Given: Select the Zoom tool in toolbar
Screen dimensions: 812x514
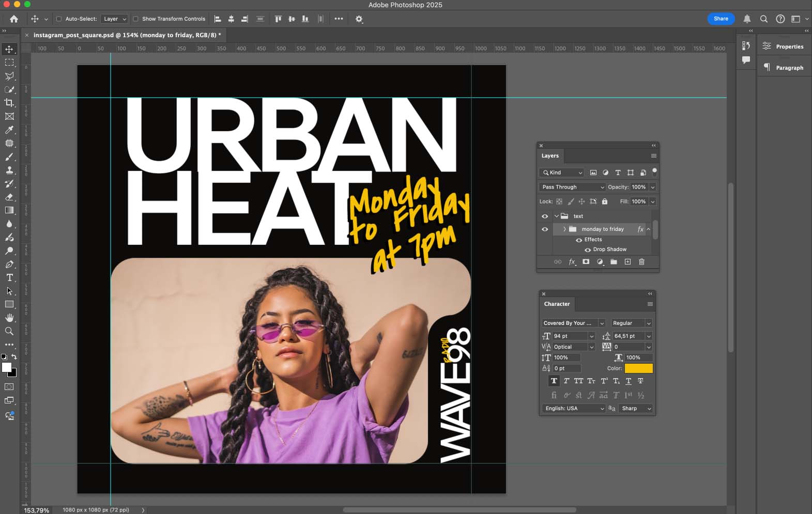Looking at the screenshot, I should 9,331.
